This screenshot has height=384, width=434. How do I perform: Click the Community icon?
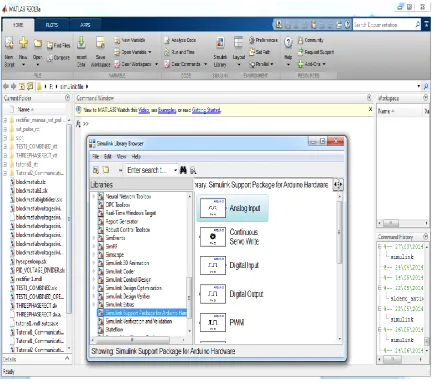point(300,40)
